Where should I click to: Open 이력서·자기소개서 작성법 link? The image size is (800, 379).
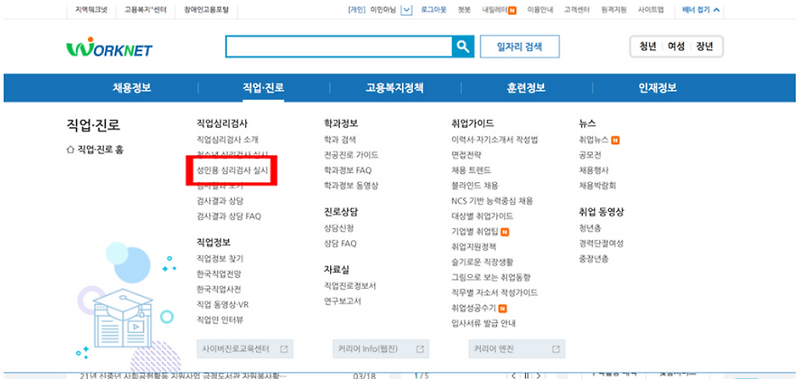(494, 139)
